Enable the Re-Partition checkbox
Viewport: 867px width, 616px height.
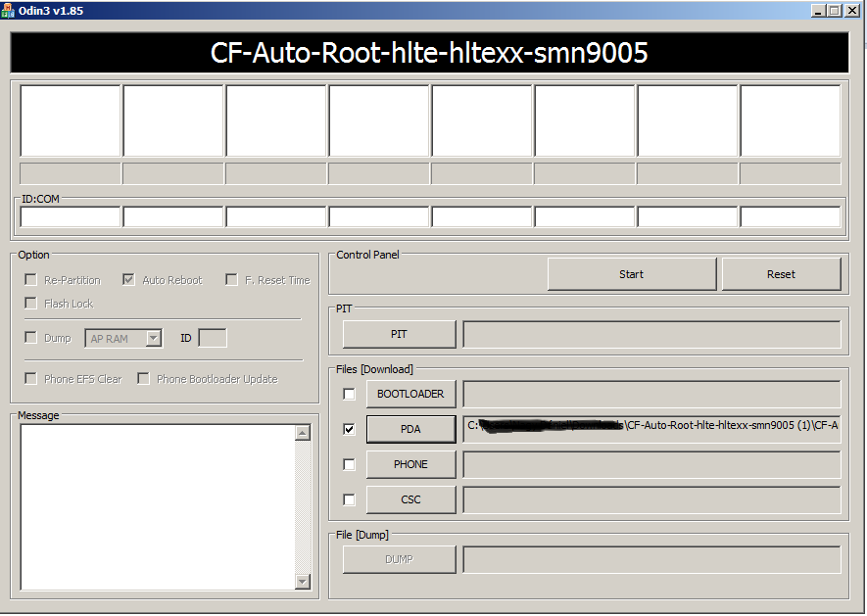pyautogui.click(x=31, y=280)
